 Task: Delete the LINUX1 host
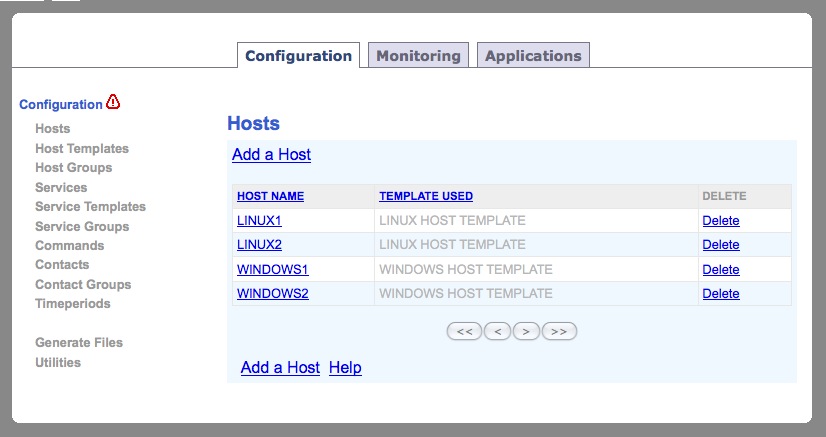coord(721,221)
